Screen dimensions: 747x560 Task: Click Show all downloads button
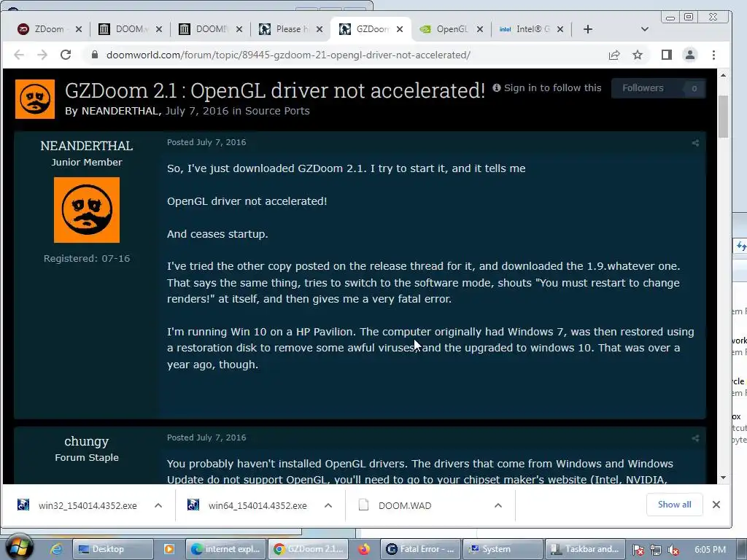coord(675,505)
